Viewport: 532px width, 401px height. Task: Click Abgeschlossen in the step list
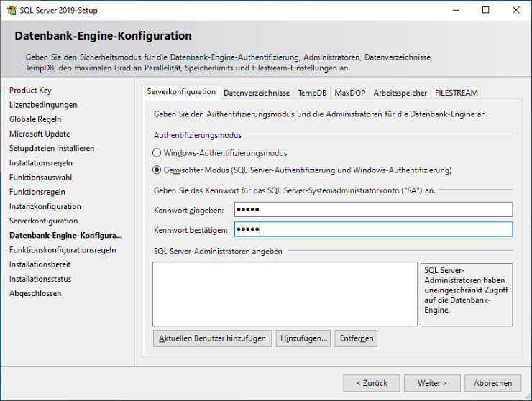click(35, 293)
